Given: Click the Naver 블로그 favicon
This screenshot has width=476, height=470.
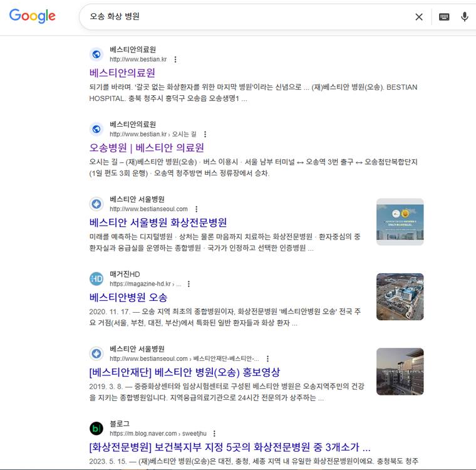Looking at the screenshot, I should point(96,429).
